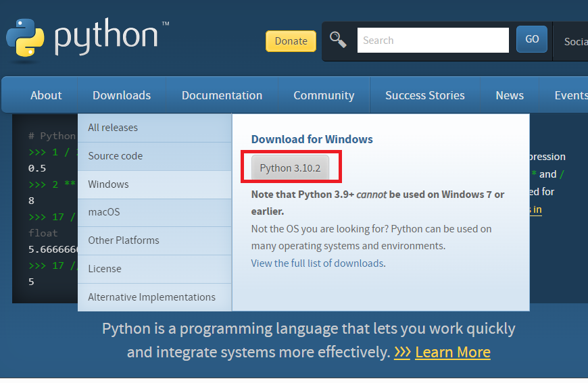This screenshot has height=383, width=588.
Task: Open the About menu
Action: [46, 95]
